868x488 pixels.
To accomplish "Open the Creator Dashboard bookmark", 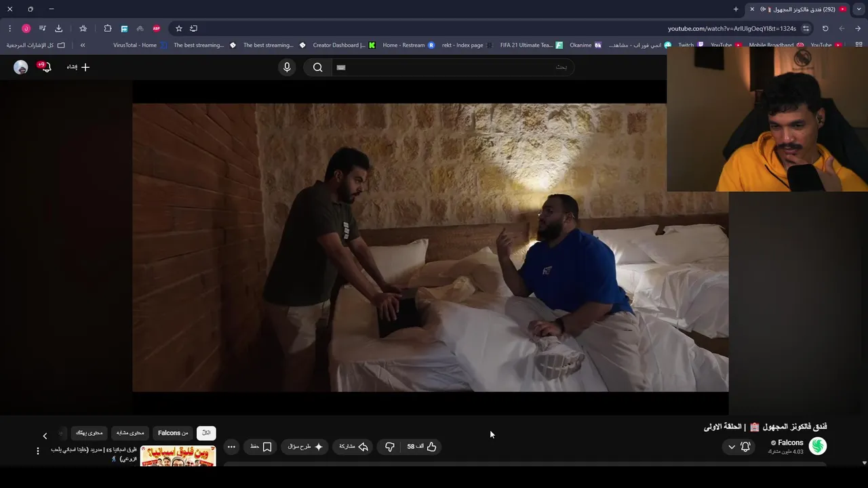I will (x=344, y=45).
